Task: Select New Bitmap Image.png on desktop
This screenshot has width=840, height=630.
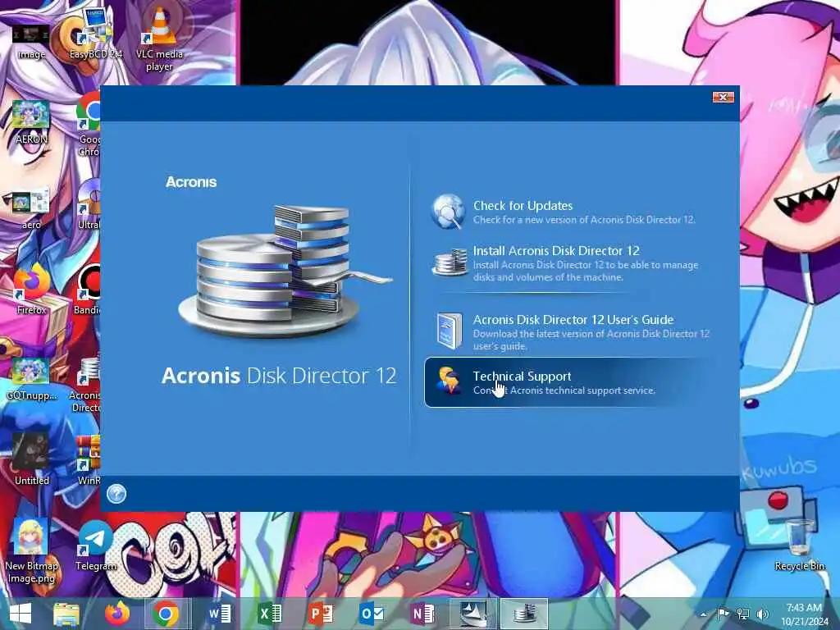Action: click(31, 551)
